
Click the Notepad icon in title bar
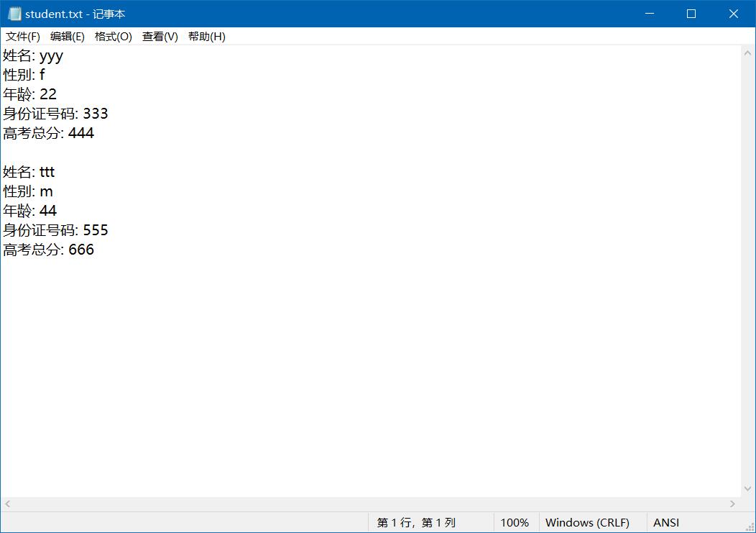pyautogui.click(x=15, y=14)
